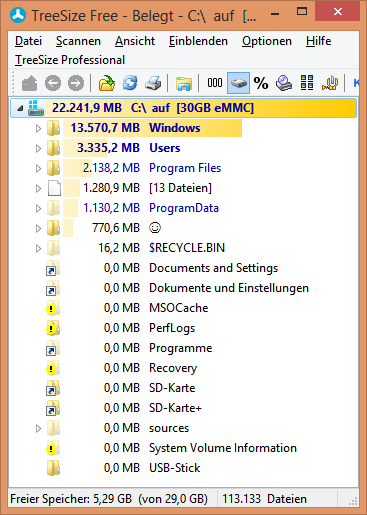Click the open folder scan icon
367x515 pixels.
[107, 83]
